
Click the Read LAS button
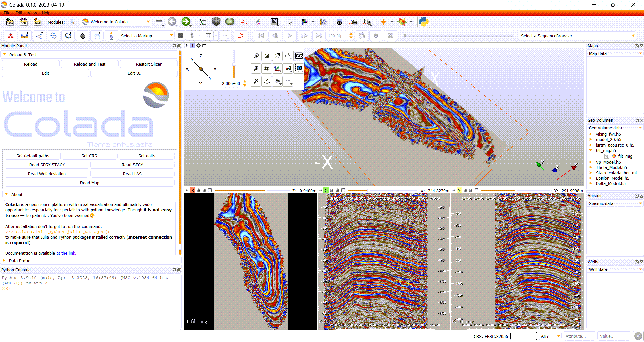point(132,174)
